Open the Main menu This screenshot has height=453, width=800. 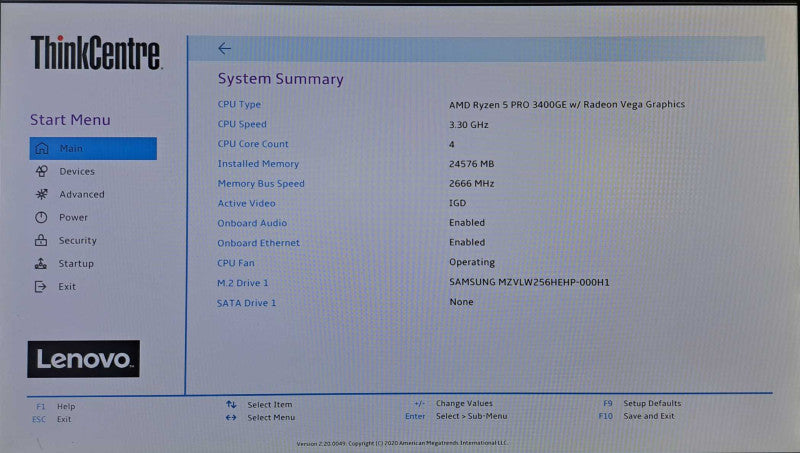click(x=93, y=148)
